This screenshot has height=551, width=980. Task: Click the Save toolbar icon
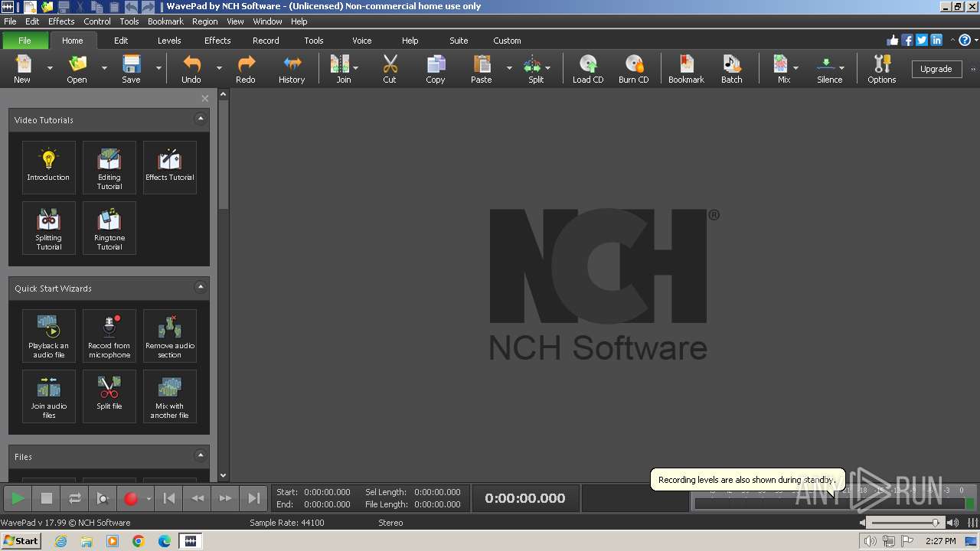pyautogui.click(x=131, y=68)
